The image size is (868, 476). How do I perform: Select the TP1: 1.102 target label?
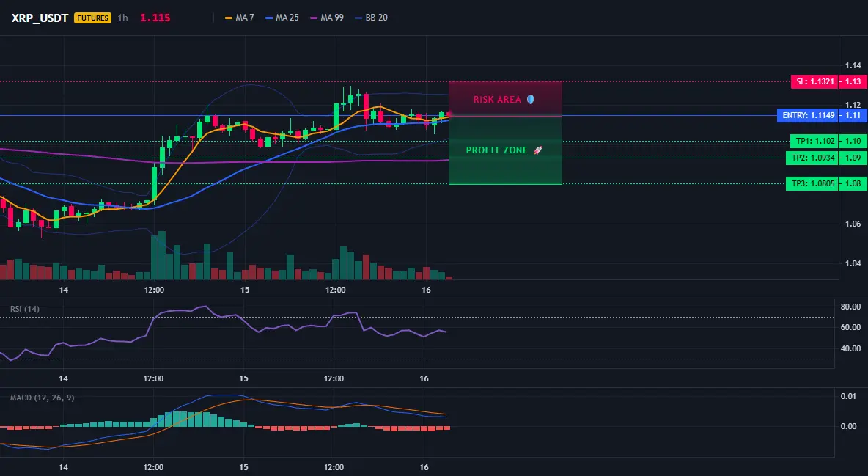(814, 141)
